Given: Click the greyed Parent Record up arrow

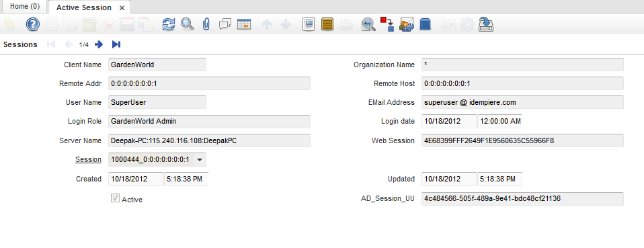Looking at the screenshot, I should [x=267, y=25].
